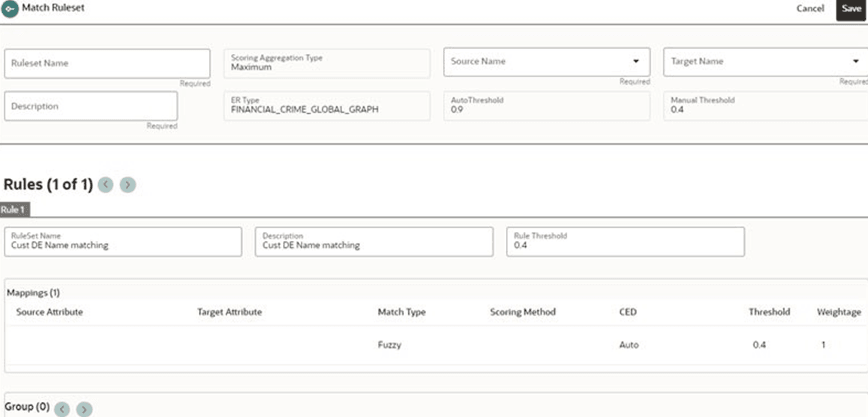Click the Source Attribute column header
This screenshot has height=417, width=868.
point(50,312)
